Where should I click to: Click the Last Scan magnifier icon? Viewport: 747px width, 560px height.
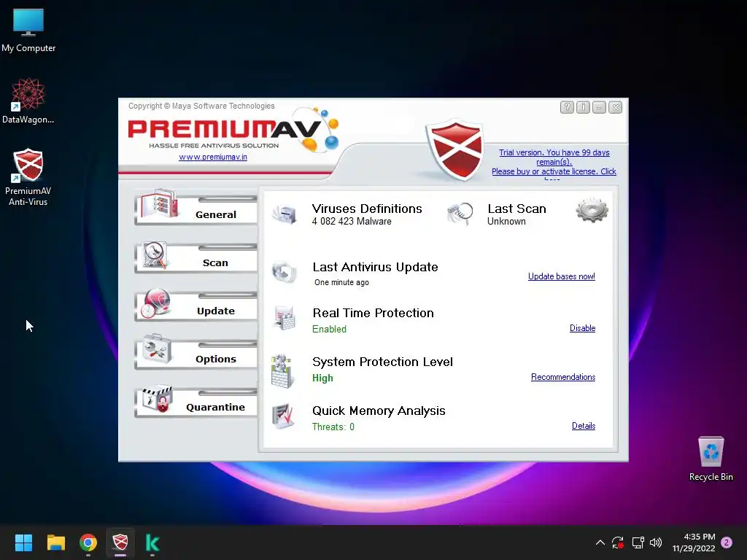[x=460, y=214]
